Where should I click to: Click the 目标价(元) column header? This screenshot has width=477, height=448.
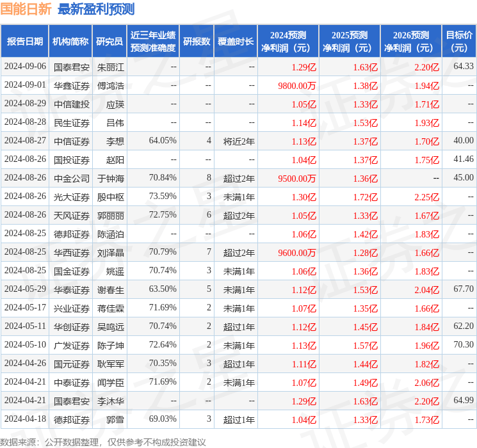[459, 42]
